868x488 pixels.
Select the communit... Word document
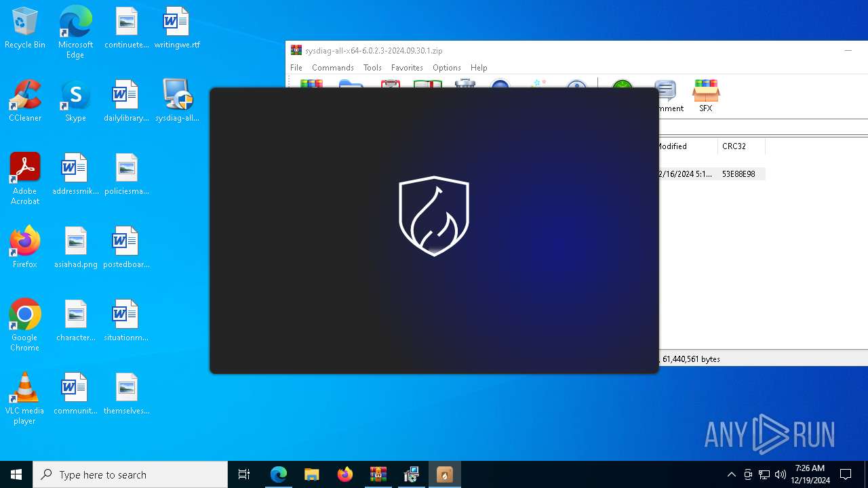(75, 394)
